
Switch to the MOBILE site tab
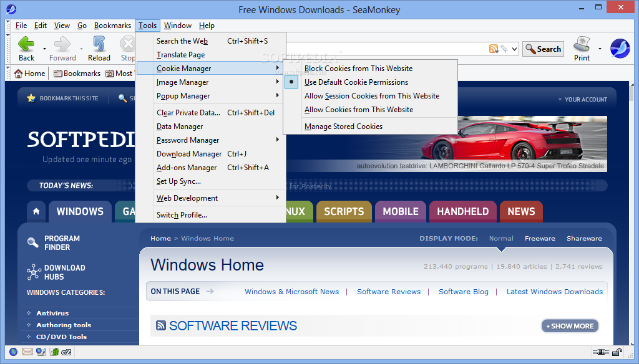401,211
